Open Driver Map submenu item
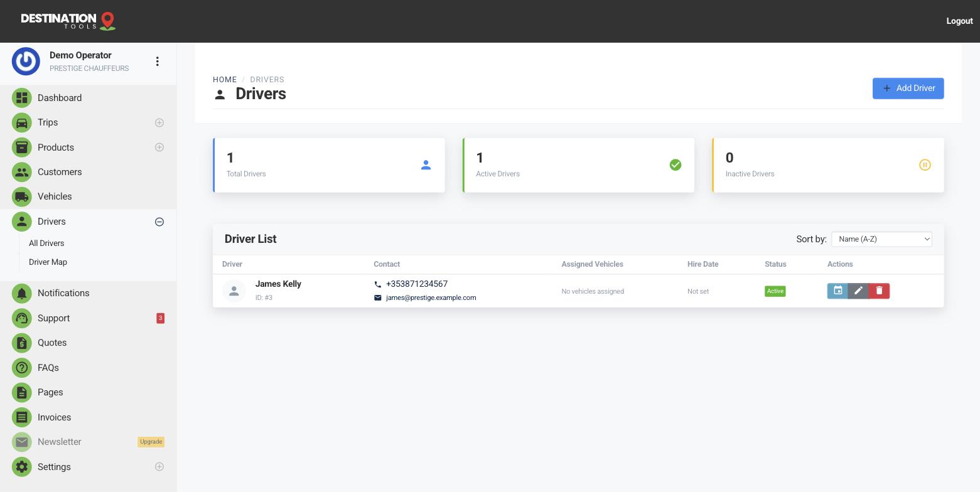Image resolution: width=980 pixels, height=492 pixels. [x=48, y=262]
